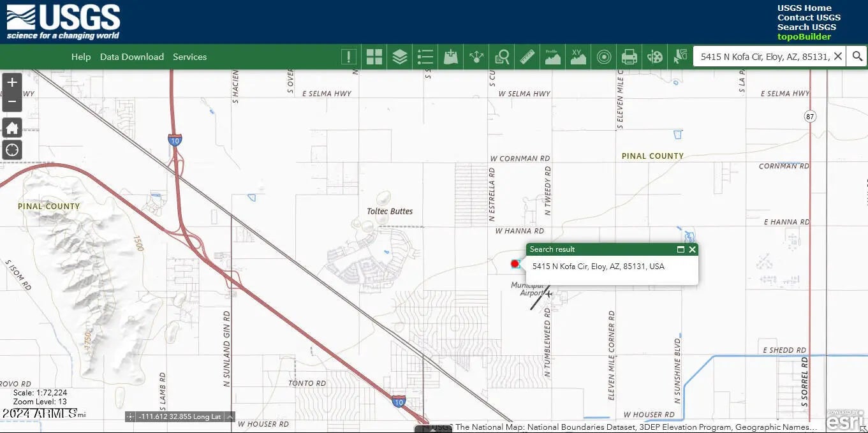Maximize the Search result popup
The height and width of the screenshot is (433, 868).
[680, 249]
